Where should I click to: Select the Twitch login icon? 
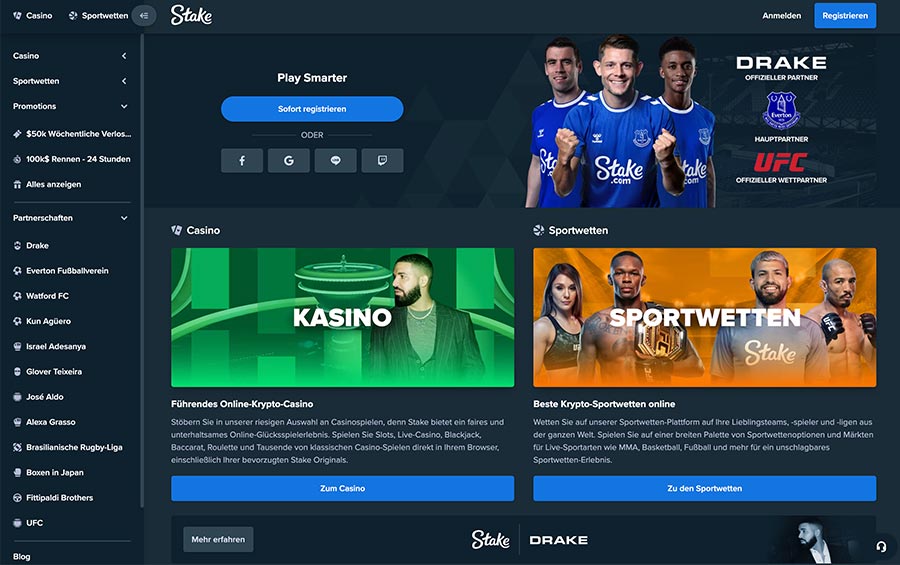pyautogui.click(x=382, y=161)
